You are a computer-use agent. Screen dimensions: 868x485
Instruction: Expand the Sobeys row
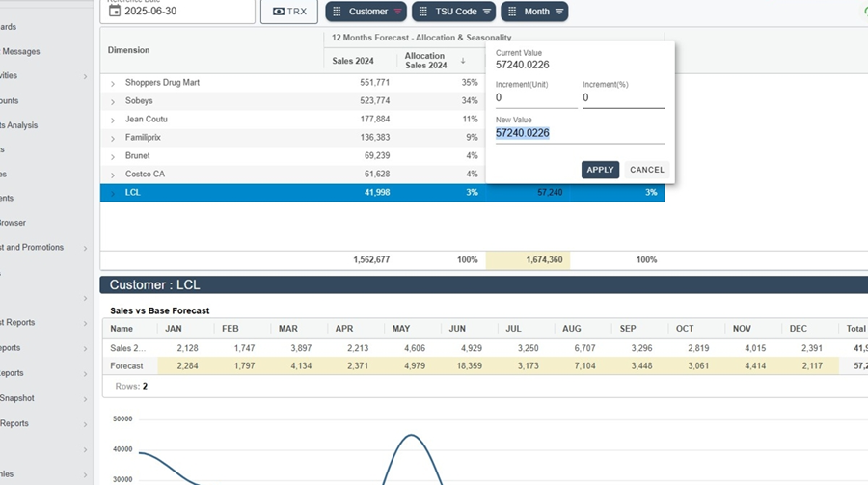(x=113, y=101)
